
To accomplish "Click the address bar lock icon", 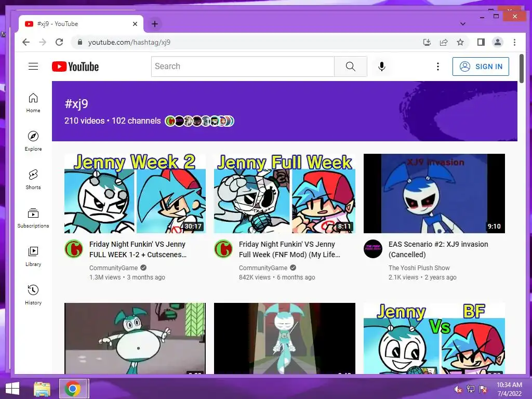I will [x=80, y=42].
